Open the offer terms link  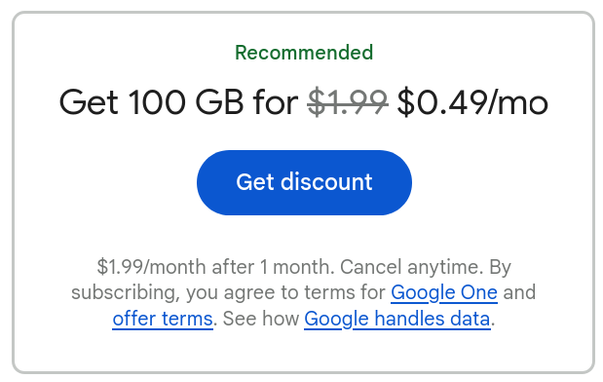coord(163,319)
